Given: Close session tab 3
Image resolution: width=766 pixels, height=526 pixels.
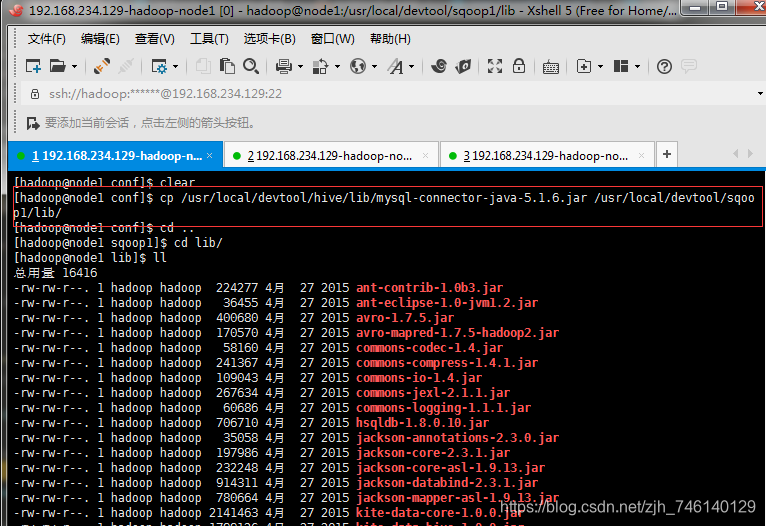Looking at the screenshot, I should tap(641, 155).
